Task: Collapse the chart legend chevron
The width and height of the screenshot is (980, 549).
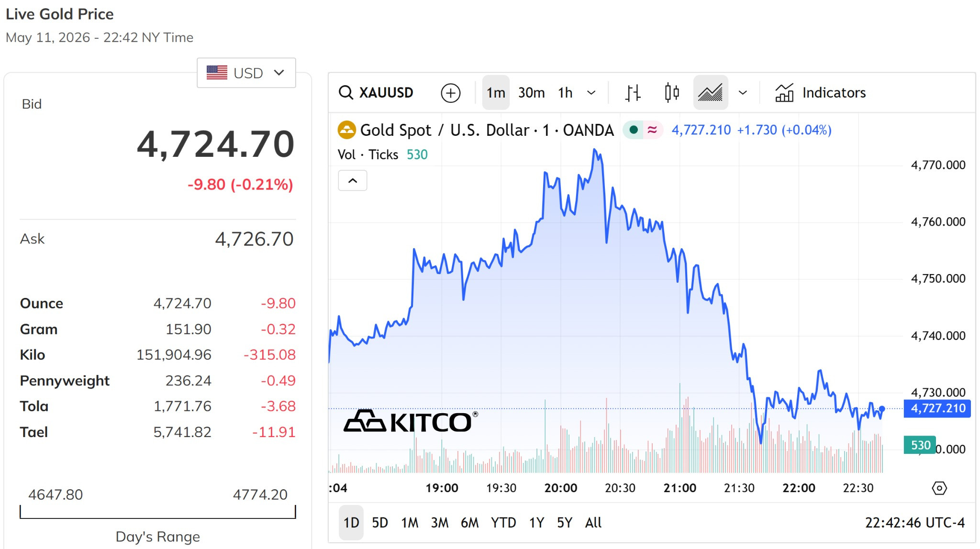Action: coord(353,180)
